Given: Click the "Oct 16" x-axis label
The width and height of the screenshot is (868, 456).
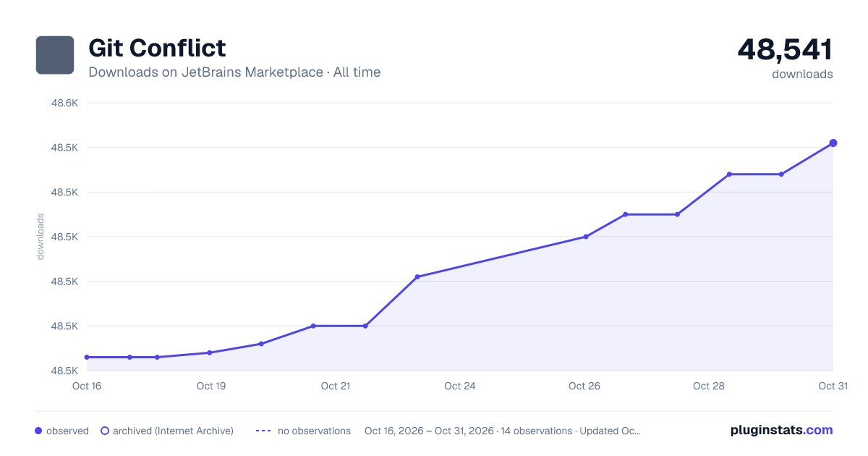Looking at the screenshot, I should coord(87,386).
